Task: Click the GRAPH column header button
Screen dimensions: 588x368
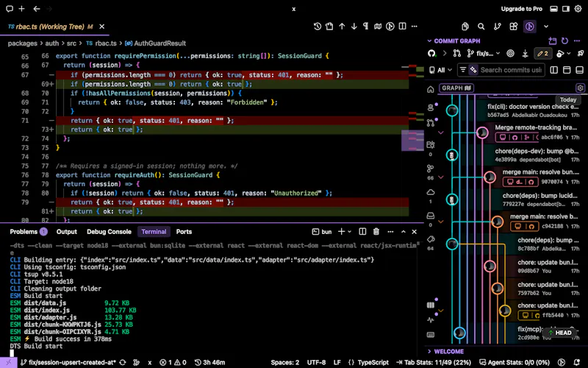Action: click(x=456, y=88)
